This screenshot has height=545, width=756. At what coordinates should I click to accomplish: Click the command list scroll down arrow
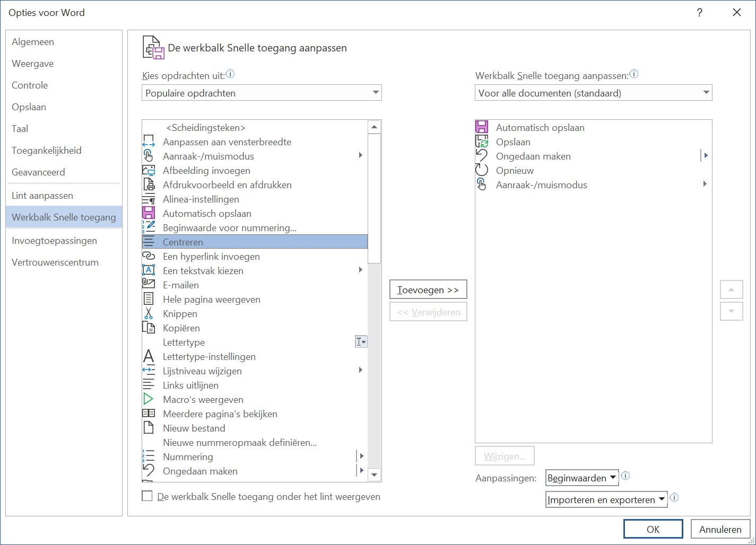pyautogui.click(x=374, y=475)
